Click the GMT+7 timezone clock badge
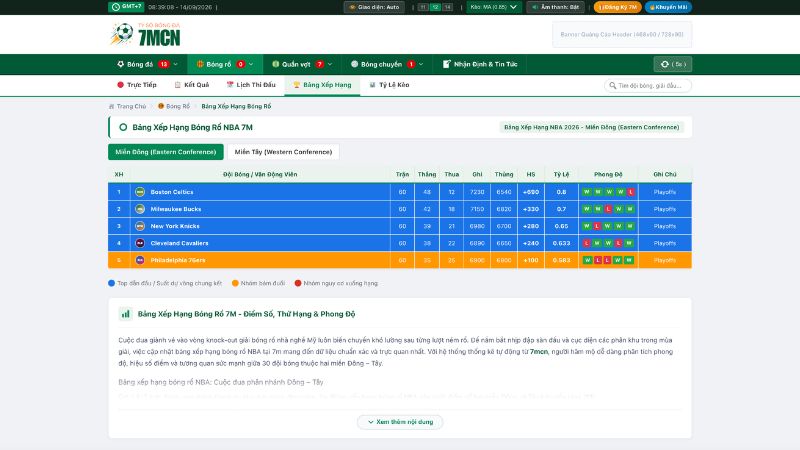This screenshot has height=450, width=800. click(x=126, y=7)
